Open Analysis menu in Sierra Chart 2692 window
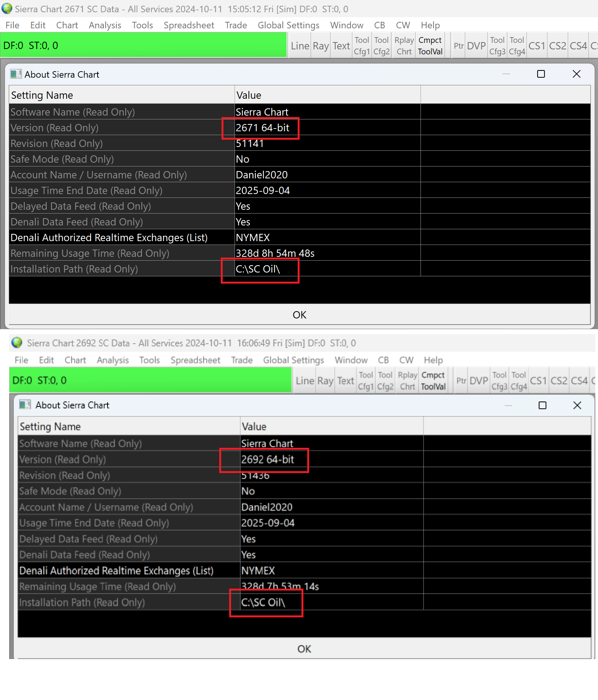This screenshot has height=700, width=598. pos(113,360)
